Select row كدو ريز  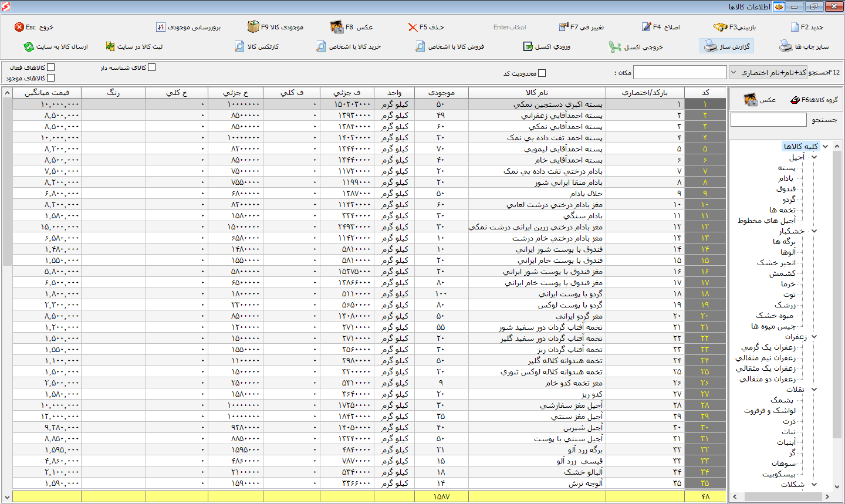[x=369, y=394]
